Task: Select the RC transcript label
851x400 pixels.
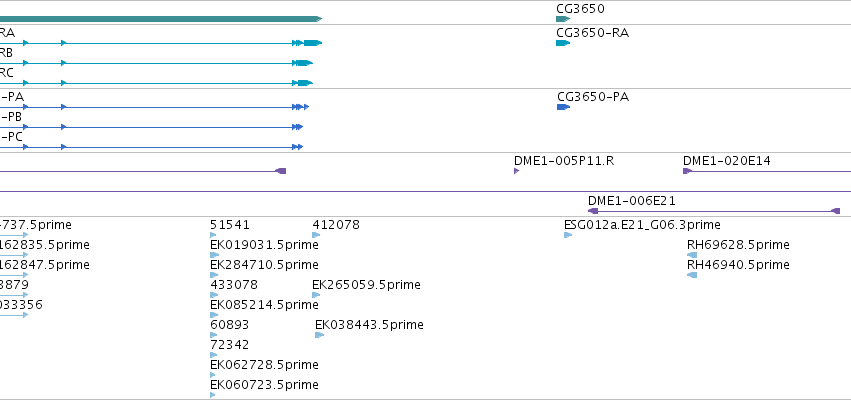Action: (7, 74)
